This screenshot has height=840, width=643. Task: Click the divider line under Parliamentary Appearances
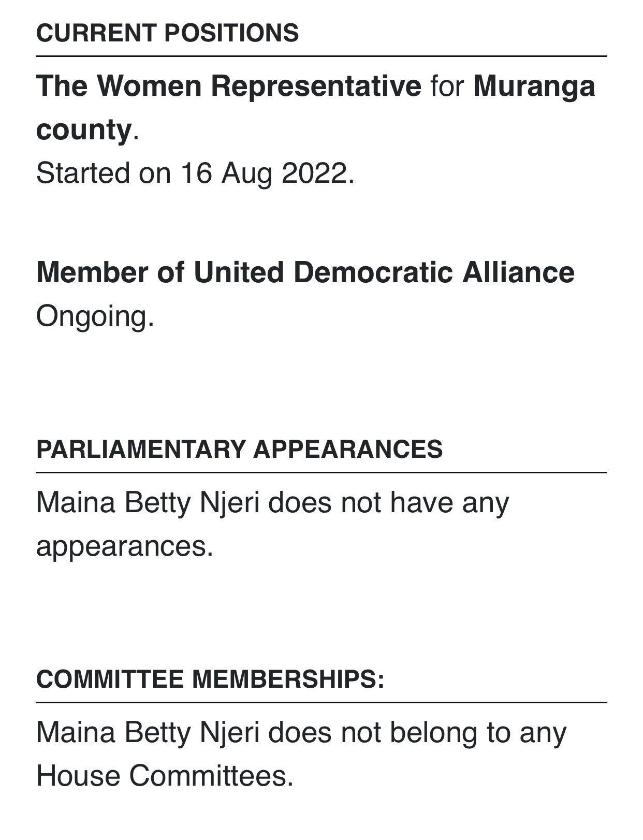321,472
